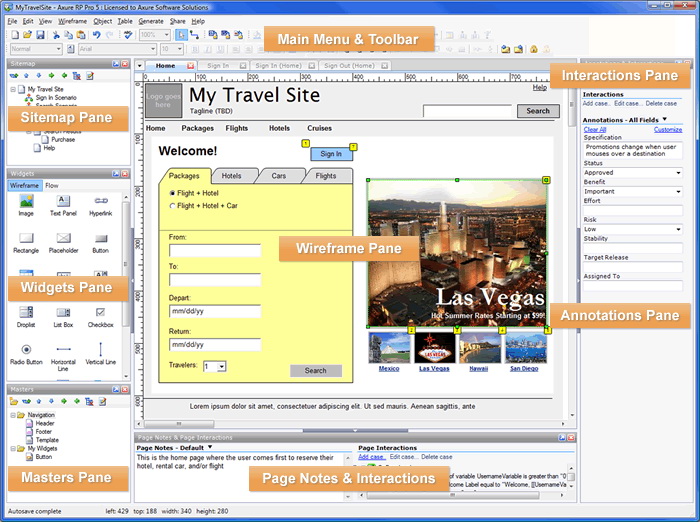Screen dimensions: 700x522
Task: Select the Flight + Hotel radio button
Action: point(172,192)
